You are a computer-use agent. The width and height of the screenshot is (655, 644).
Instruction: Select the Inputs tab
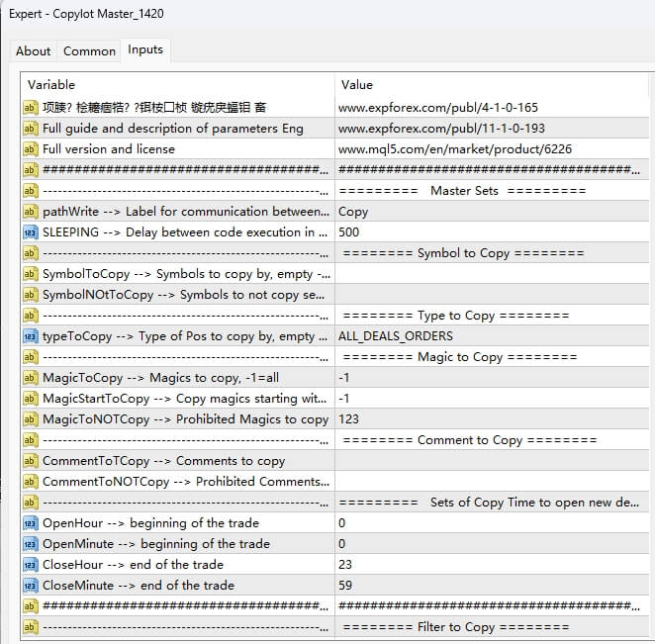(x=145, y=49)
